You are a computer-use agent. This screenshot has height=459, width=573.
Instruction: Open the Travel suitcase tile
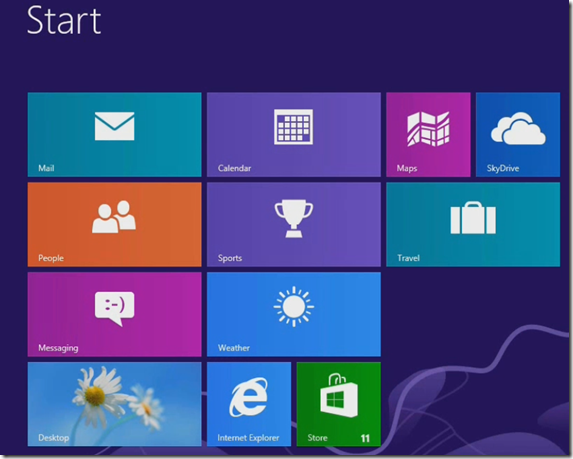[x=473, y=224]
